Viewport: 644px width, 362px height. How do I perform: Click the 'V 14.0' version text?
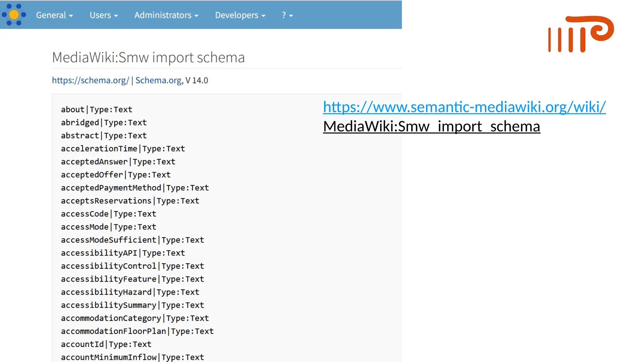197,80
